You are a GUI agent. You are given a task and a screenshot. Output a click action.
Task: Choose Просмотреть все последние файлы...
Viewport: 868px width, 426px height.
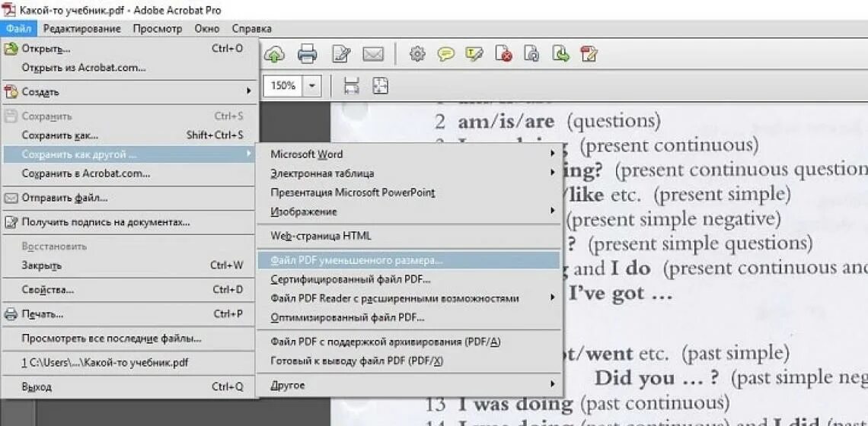(129, 339)
